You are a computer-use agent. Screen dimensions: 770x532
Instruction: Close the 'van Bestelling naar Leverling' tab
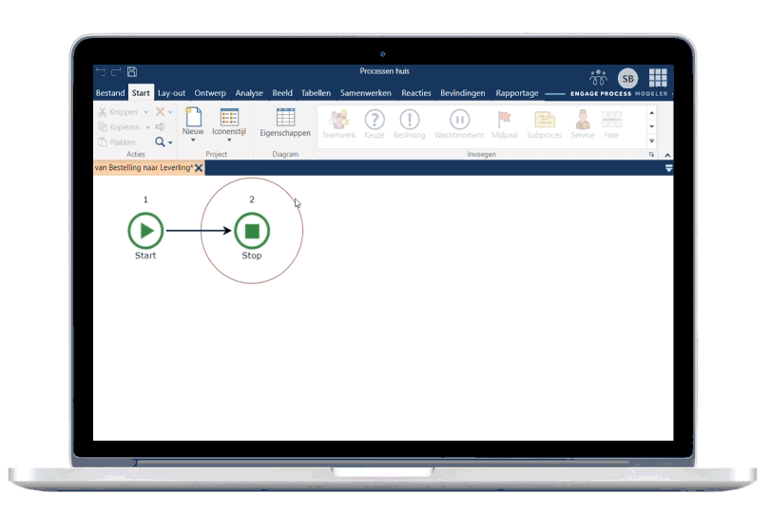pyautogui.click(x=199, y=168)
